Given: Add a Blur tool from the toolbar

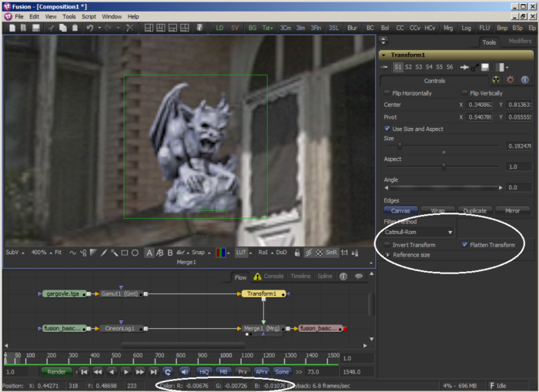Looking at the screenshot, I should [352, 28].
